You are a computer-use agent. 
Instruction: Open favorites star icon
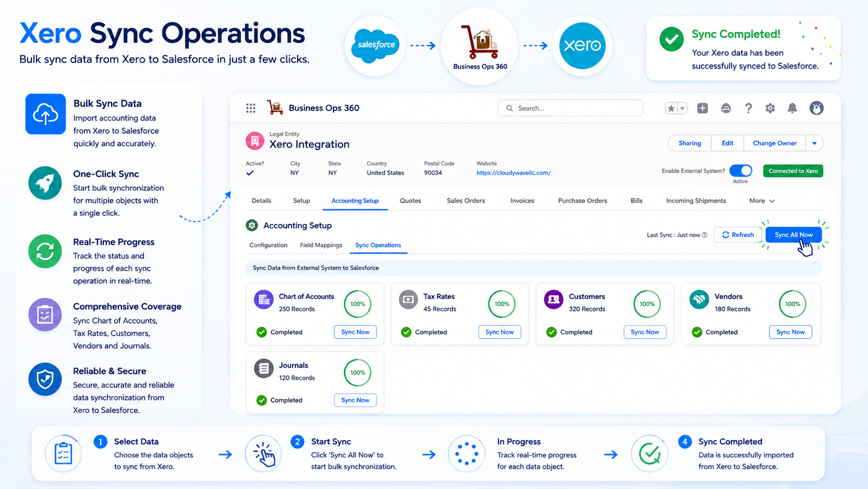(671, 108)
